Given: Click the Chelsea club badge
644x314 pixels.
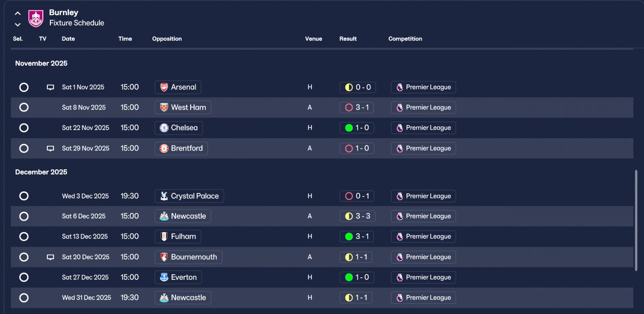Looking at the screenshot, I should pos(164,128).
